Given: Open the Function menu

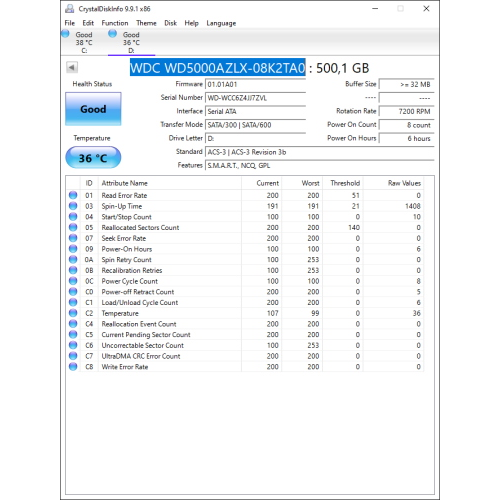Looking at the screenshot, I should click(x=115, y=23).
